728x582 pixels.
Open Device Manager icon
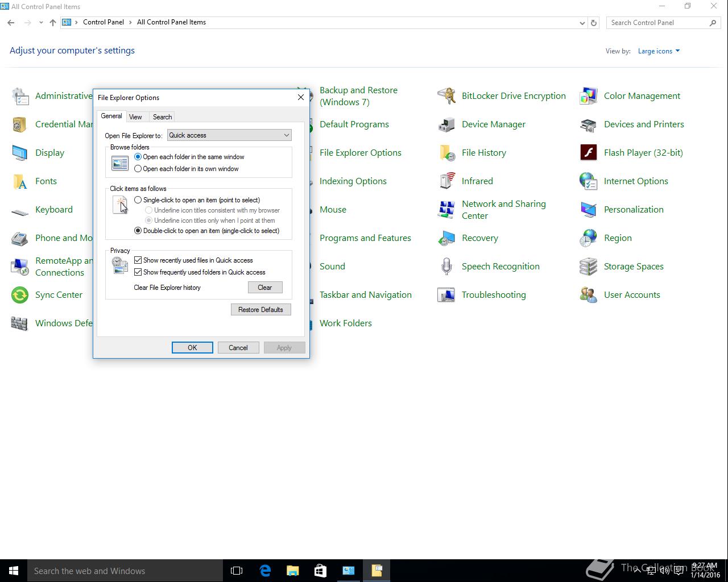pos(446,124)
